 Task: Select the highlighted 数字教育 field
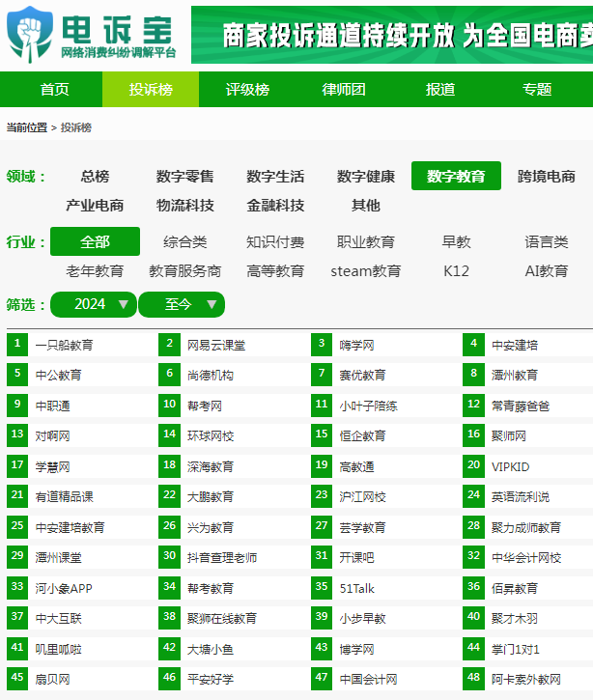pos(456,176)
